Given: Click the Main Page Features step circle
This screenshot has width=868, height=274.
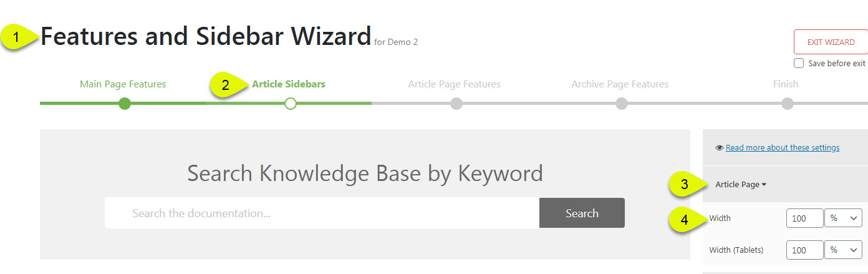Looking at the screenshot, I should (x=125, y=104).
